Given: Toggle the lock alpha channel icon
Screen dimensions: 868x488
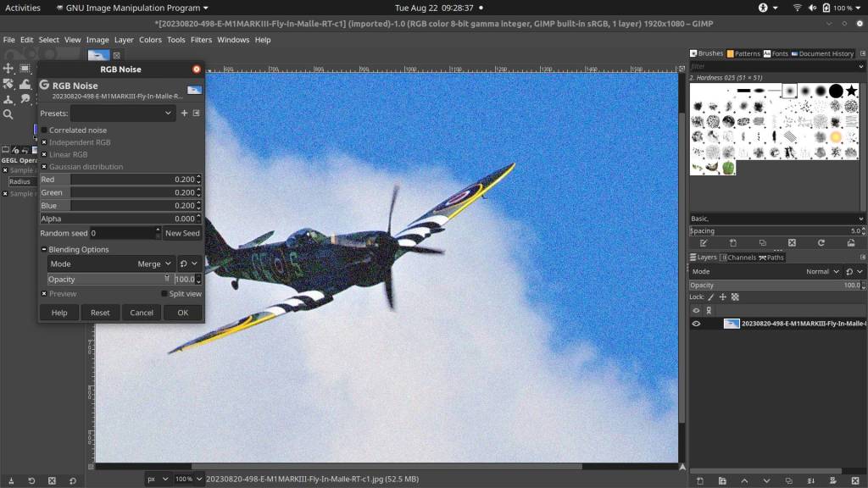Looking at the screenshot, I should [735, 297].
